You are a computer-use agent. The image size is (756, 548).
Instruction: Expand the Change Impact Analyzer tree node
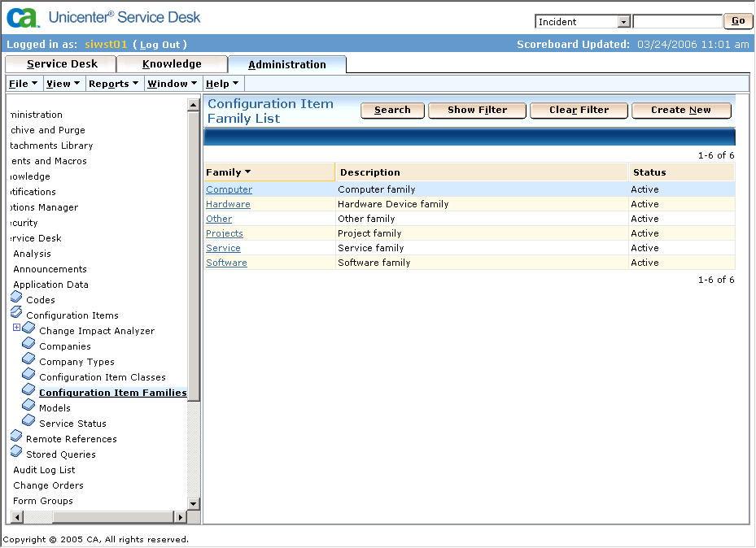16,328
